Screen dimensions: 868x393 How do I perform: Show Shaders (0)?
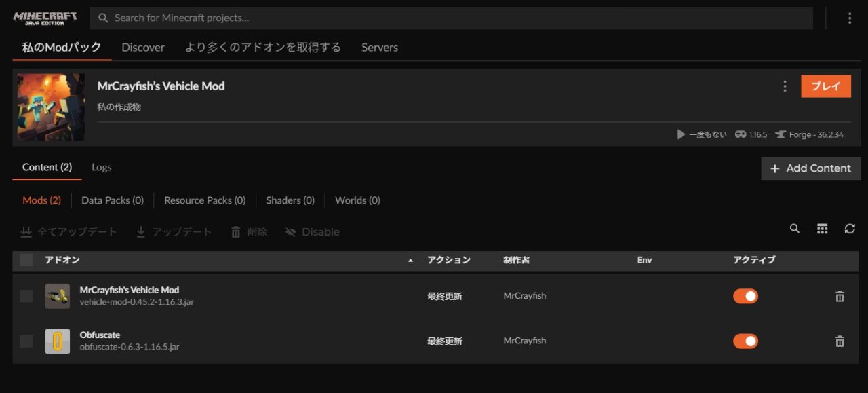click(290, 200)
